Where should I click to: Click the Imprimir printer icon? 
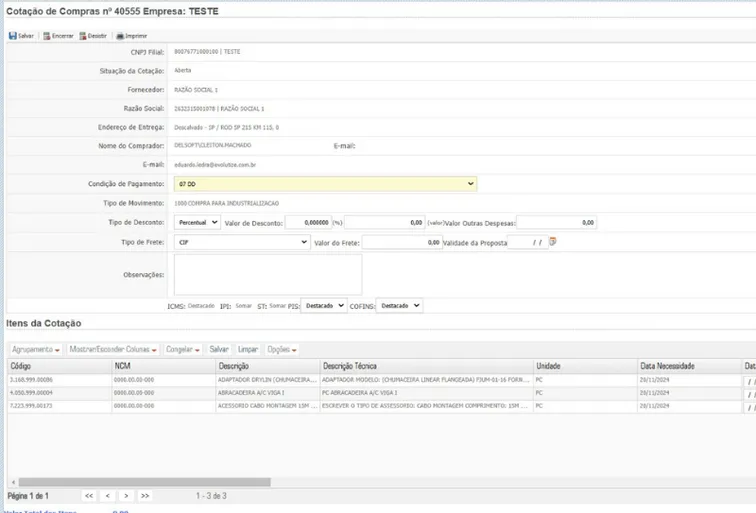pos(120,36)
